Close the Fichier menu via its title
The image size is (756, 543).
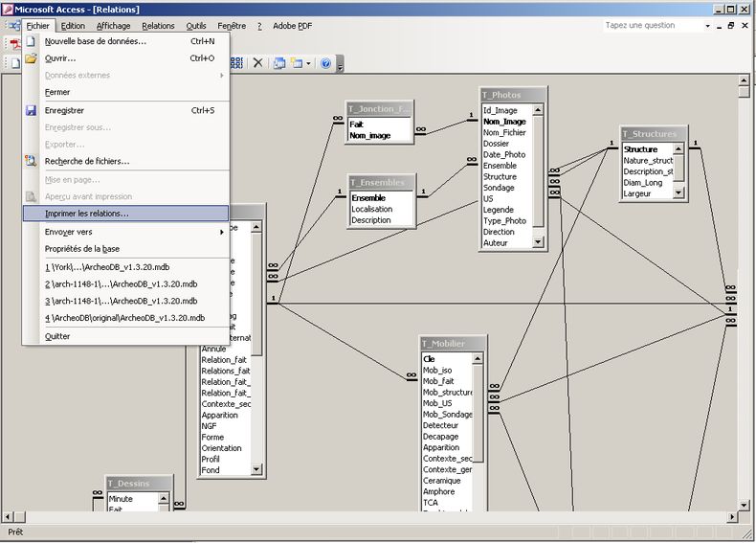[38, 26]
